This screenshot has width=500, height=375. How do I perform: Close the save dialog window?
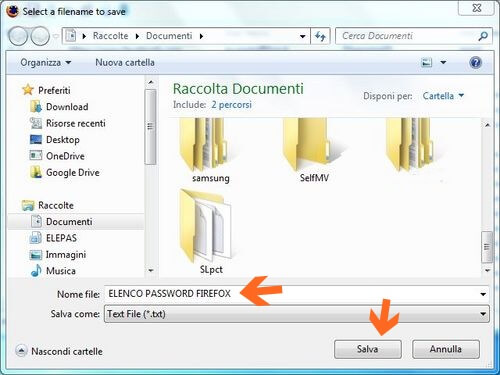476,8
